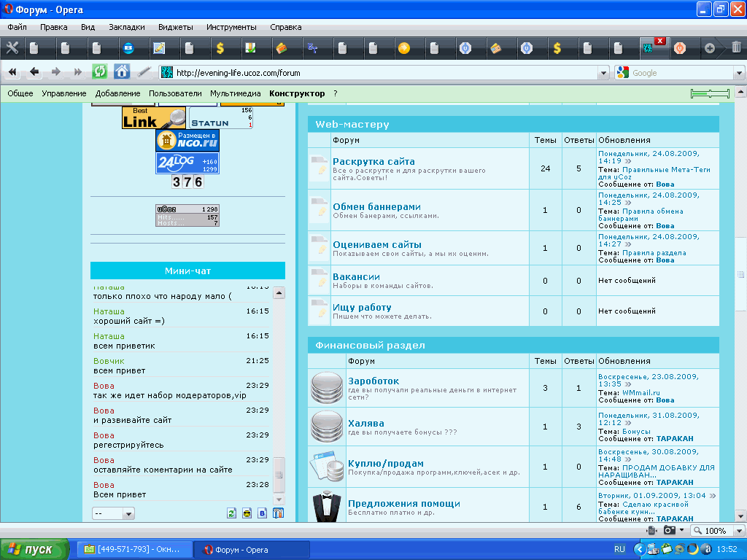Image resolution: width=747 pixels, height=560 pixels.
Task: Open the Пользователи admin bar menu
Action: tap(175, 93)
